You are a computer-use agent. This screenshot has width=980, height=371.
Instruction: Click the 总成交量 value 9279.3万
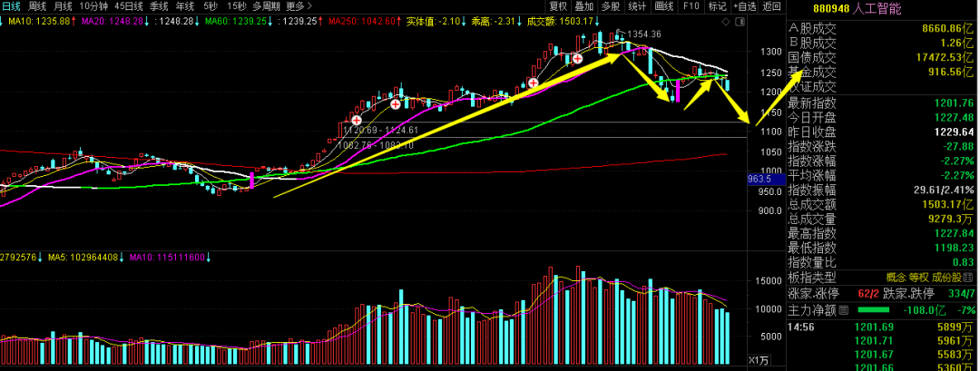(x=952, y=220)
